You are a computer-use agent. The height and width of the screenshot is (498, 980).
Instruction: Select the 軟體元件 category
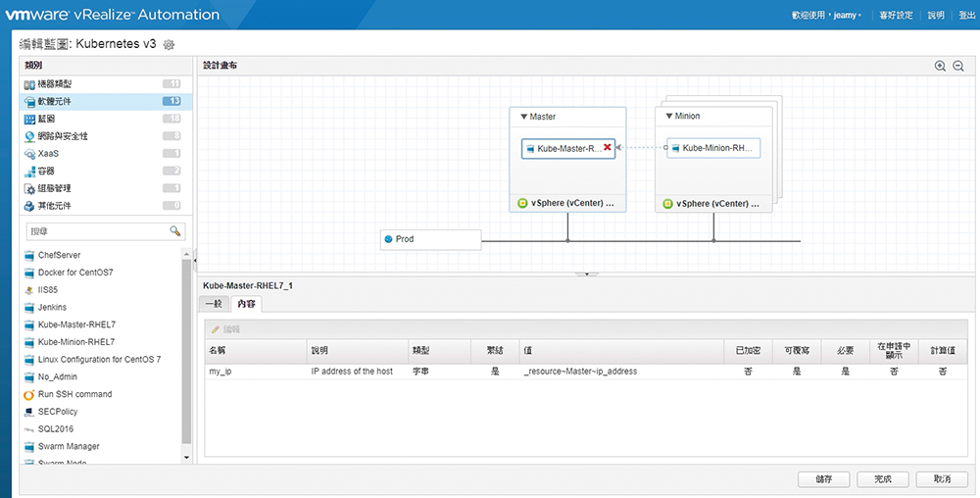coord(106,101)
